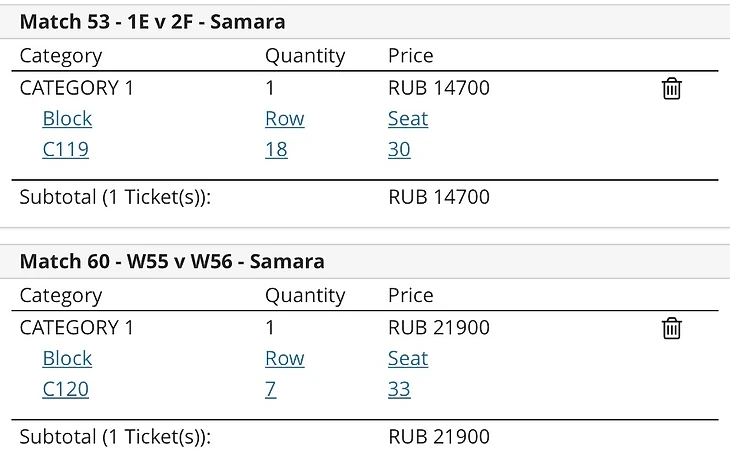
Task: Click the RUB 14700 subtotal amount
Action: coord(439,197)
